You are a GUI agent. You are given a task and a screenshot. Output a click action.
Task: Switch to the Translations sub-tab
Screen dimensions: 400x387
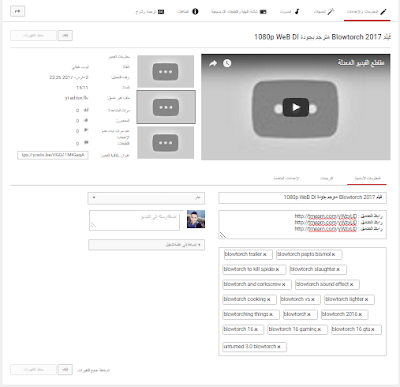pos(326,179)
